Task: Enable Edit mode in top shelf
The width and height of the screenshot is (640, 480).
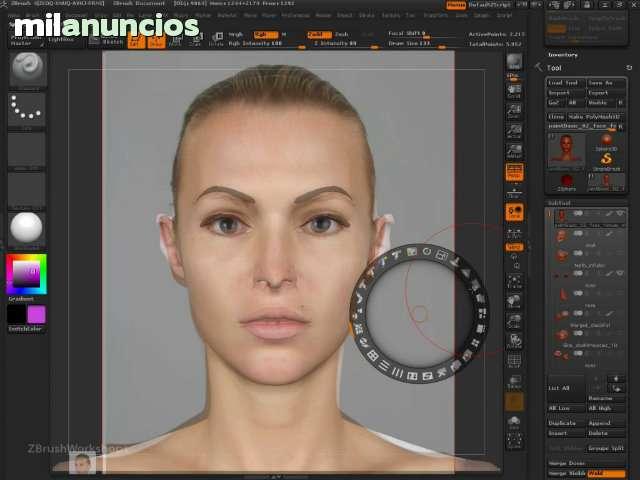Action: coord(136,41)
